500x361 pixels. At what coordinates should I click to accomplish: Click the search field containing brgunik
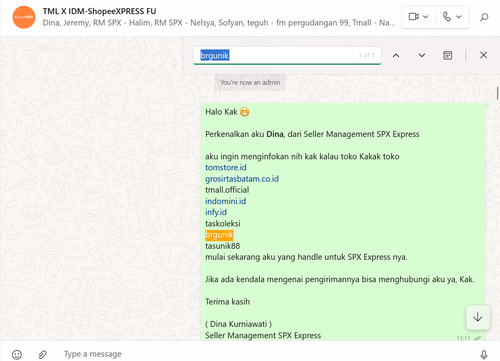287,55
